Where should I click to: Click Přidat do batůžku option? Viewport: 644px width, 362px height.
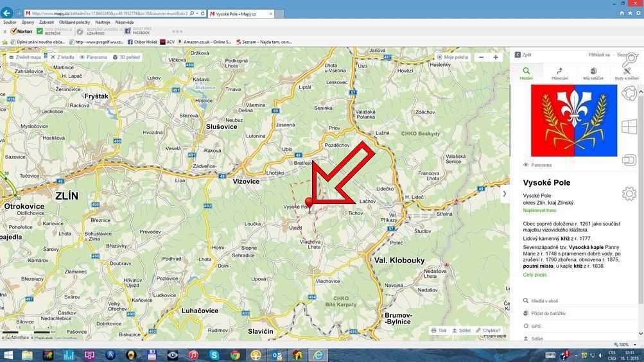click(544, 313)
